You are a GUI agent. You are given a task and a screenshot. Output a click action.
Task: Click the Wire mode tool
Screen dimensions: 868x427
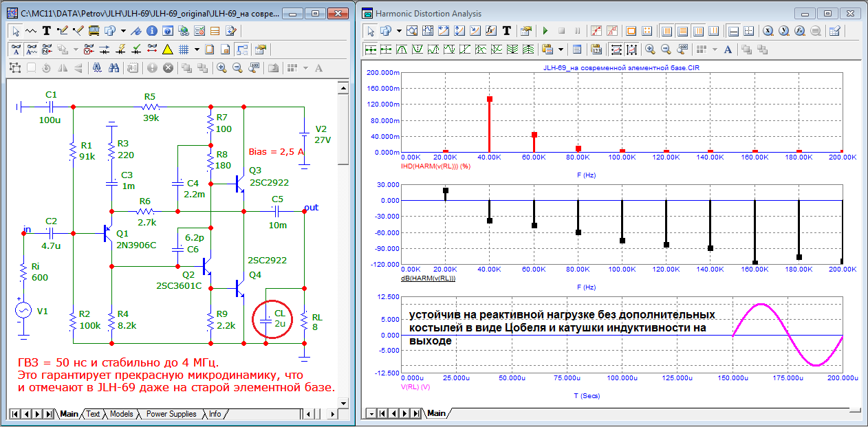[63, 30]
